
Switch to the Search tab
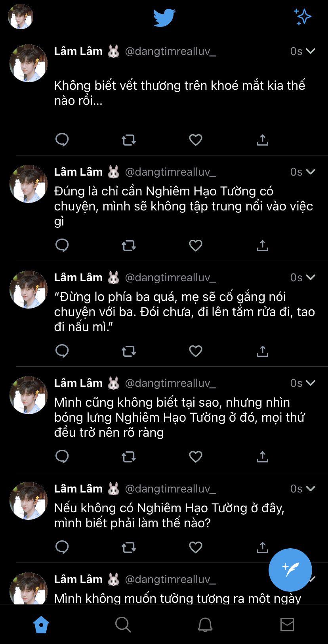(x=123, y=625)
